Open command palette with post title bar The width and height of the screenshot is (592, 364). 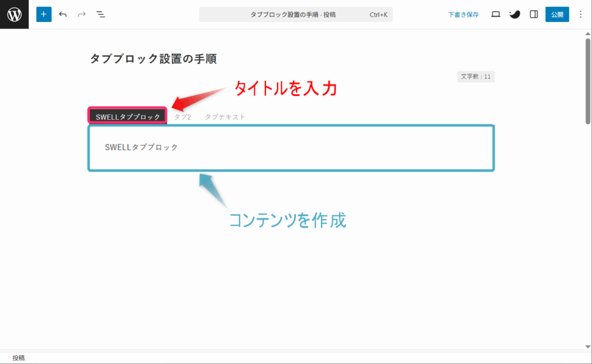point(295,14)
